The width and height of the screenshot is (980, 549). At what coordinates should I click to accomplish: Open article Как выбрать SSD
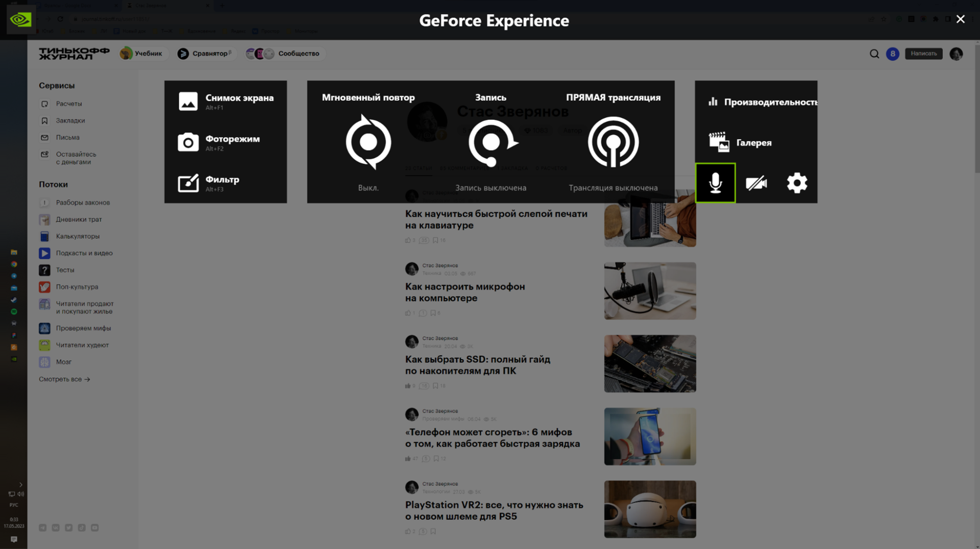[x=477, y=365]
